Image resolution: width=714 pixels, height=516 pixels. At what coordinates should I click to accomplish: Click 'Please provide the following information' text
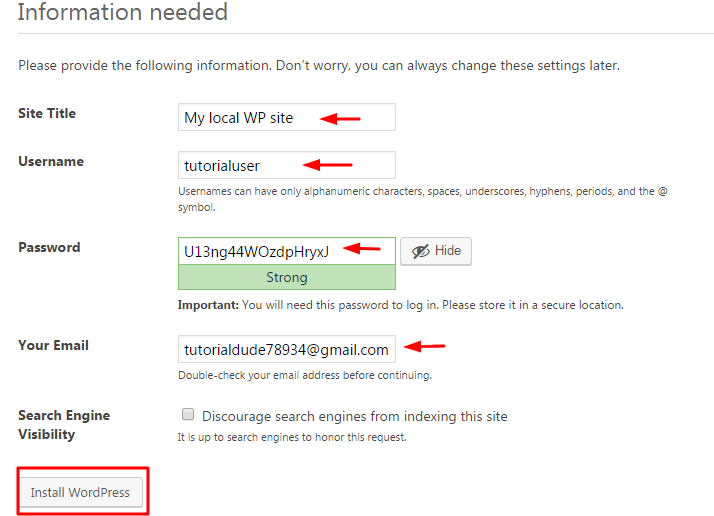pos(319,66)
